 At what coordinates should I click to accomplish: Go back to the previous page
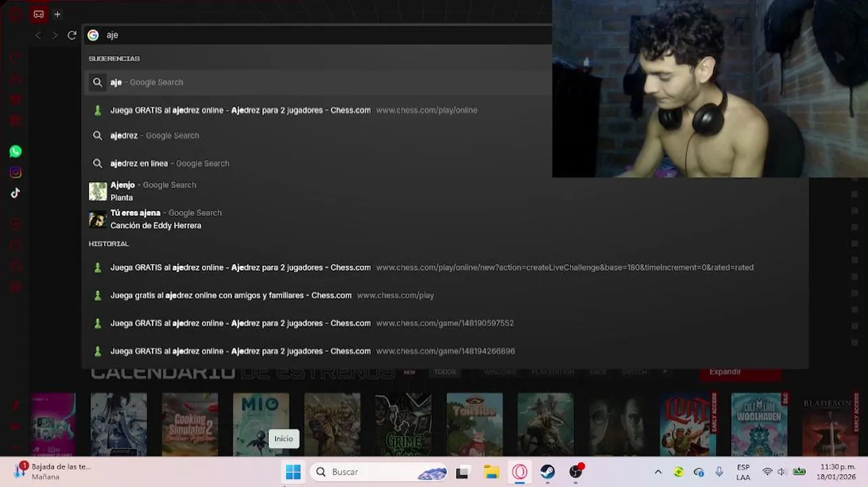pyautogui.click(x=38, y=35)
